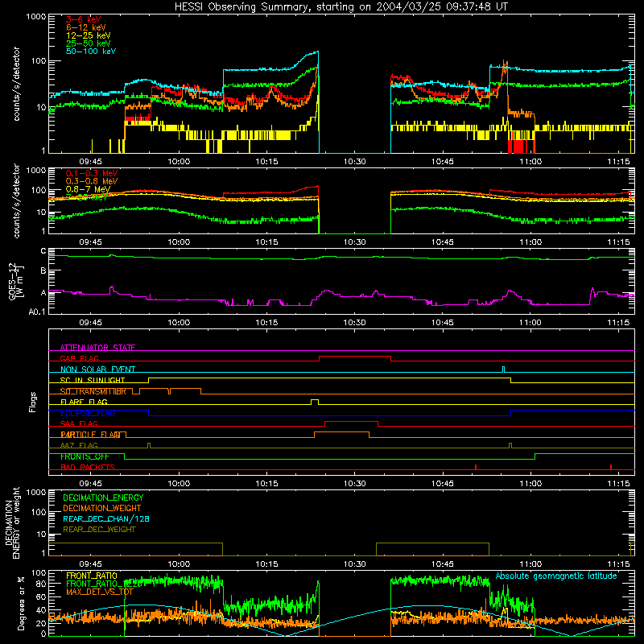Click the raised SAA_FLAG segment
Viewport: 644px width, 644px height.
point(351,421)
